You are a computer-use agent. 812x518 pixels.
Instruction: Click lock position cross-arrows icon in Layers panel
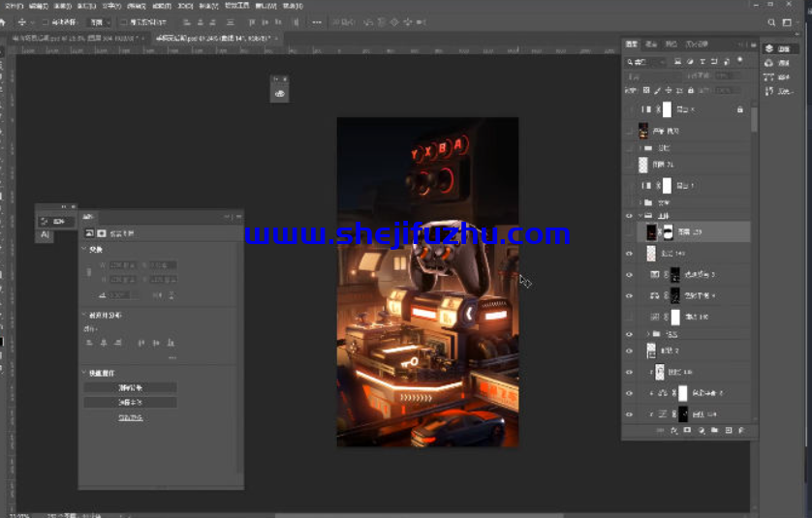point(669,90)
